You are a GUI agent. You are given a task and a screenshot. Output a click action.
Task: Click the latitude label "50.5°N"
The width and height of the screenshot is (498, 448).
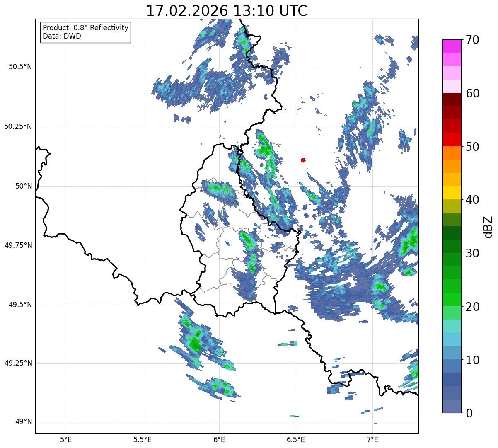pyautogui.click(x=20, y=67)
